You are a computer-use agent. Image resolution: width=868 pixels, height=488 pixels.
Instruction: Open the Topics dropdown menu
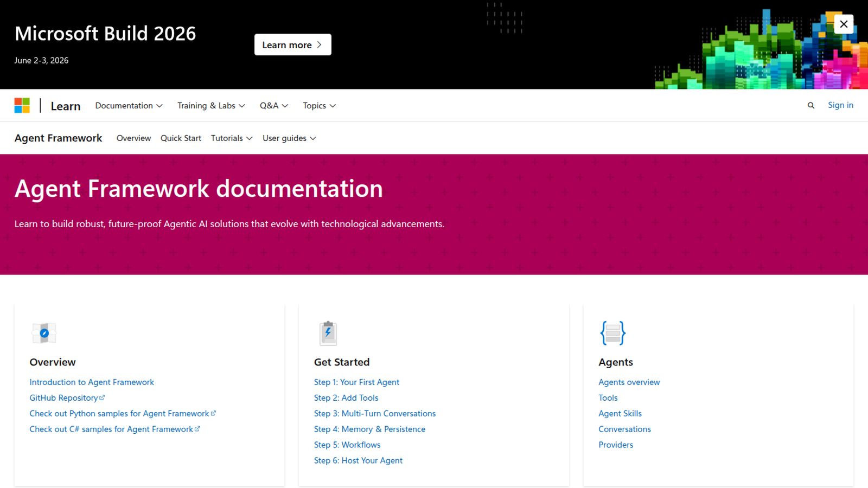(320, 106)
